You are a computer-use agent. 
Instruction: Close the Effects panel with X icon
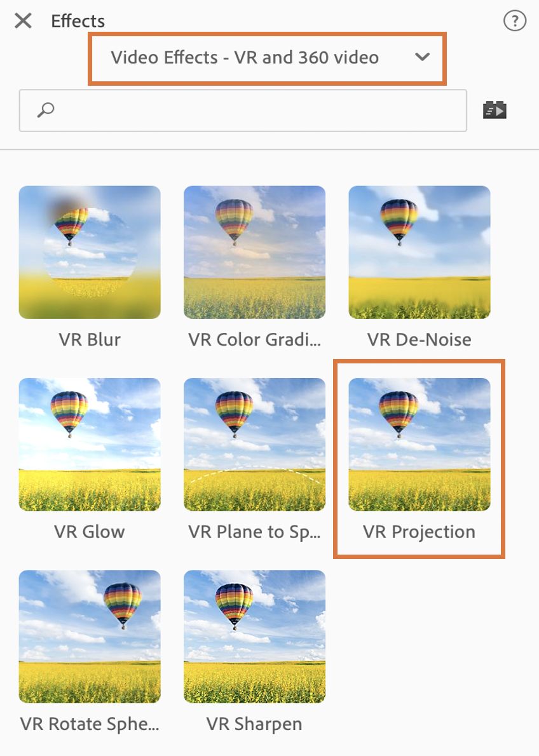(23, 21)
